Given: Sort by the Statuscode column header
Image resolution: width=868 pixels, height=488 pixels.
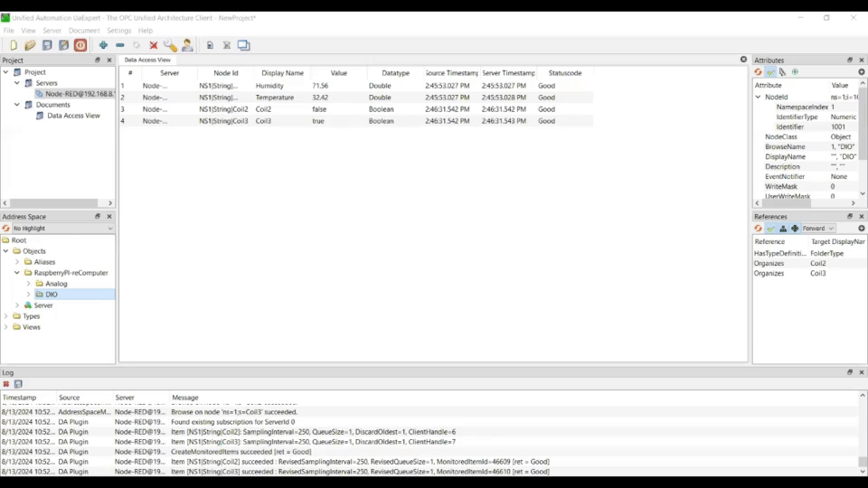Looking at the screenshot, I should point(564,73).
